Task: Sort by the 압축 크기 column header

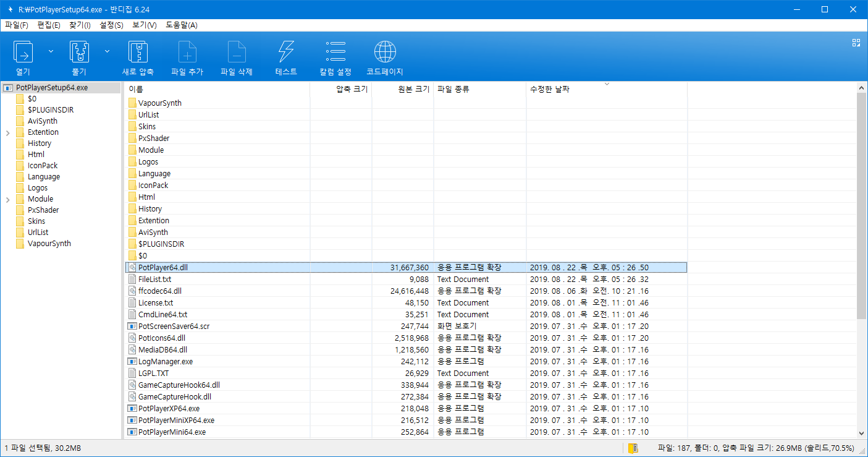Action: coord(341,89)
